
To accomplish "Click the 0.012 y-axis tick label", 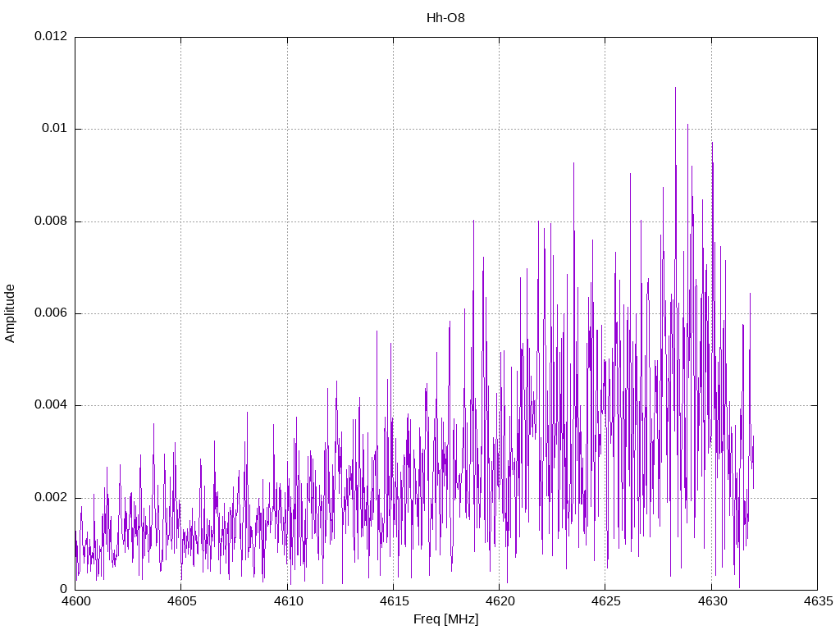I will pos(51,36).
